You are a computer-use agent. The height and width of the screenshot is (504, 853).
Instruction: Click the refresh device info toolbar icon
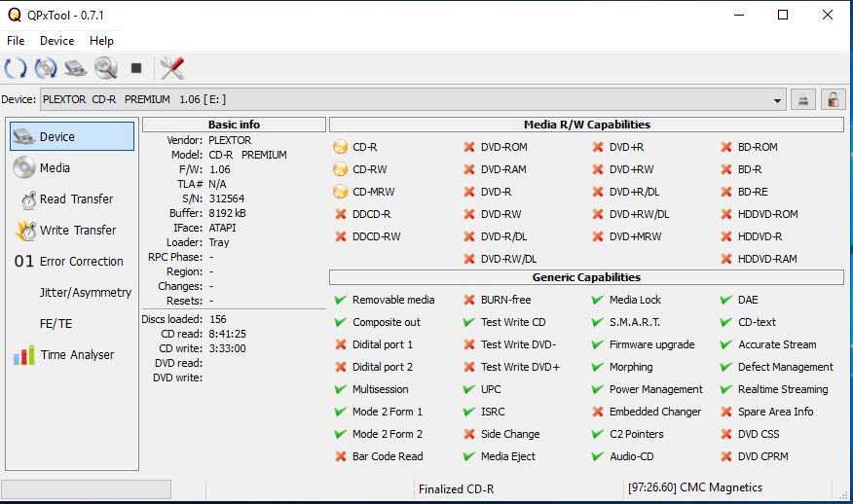click(16, 68)
